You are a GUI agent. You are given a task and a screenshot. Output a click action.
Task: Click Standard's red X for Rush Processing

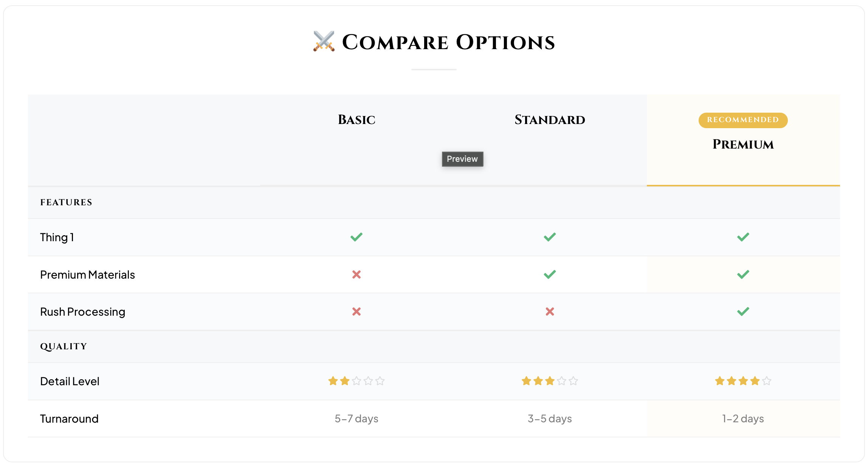[550, 312]
